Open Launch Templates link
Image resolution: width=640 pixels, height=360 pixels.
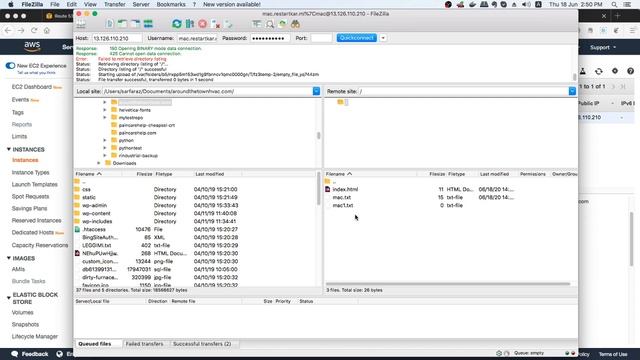[x=35, y=184]
